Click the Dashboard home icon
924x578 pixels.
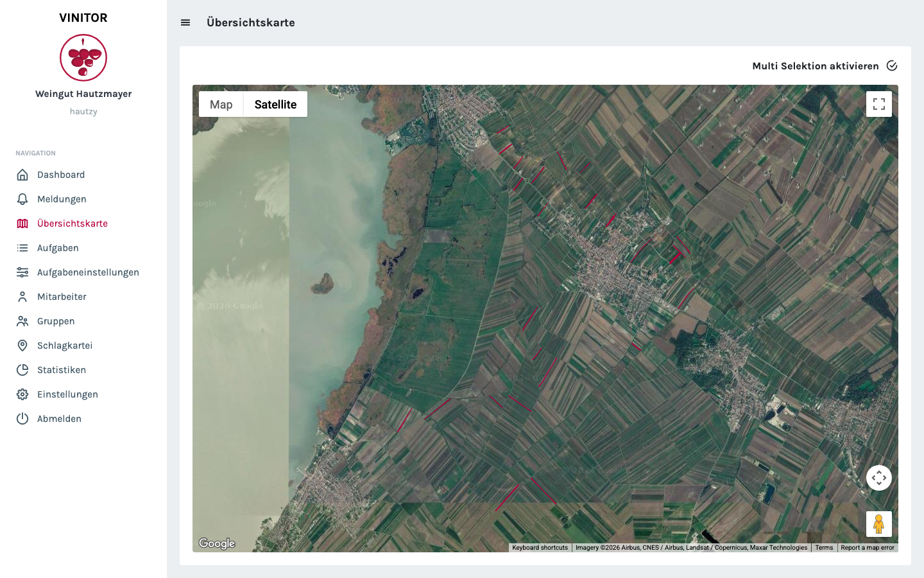[x=22, y=175]
